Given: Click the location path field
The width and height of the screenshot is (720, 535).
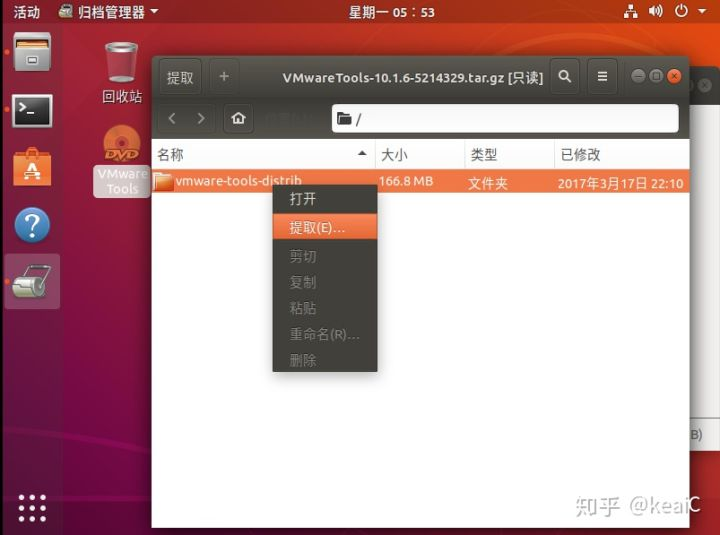Looking at the screenshot, I should pyautogui.click(x=505, y=118).
